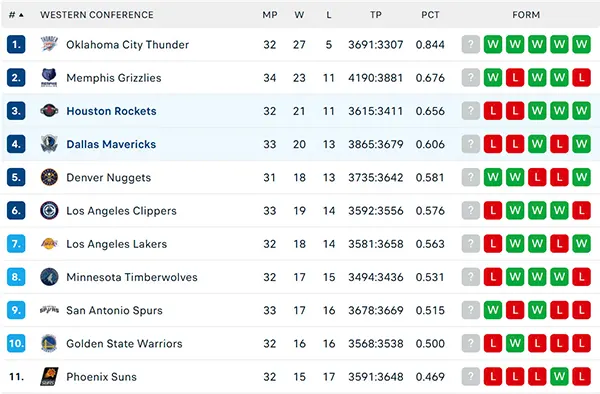Click the Lakers rank 7 position badge
The height and width of the screenshot is (394, 600).
[x=16, y=244]
